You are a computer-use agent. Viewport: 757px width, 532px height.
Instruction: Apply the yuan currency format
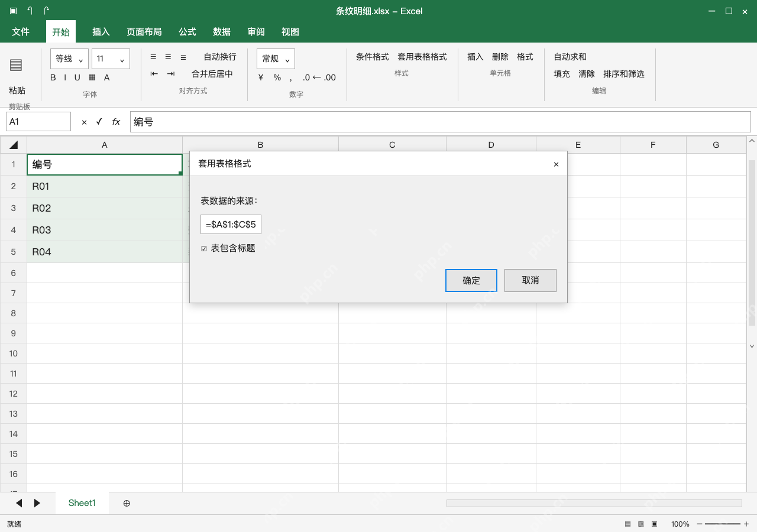(261, 77)
